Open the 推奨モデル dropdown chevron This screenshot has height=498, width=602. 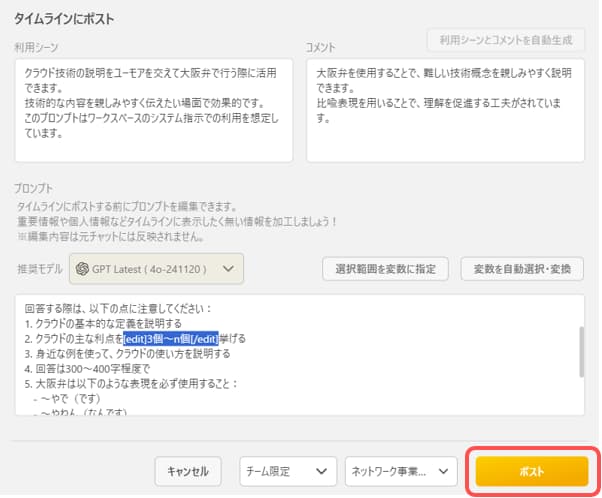coord(230,268)
